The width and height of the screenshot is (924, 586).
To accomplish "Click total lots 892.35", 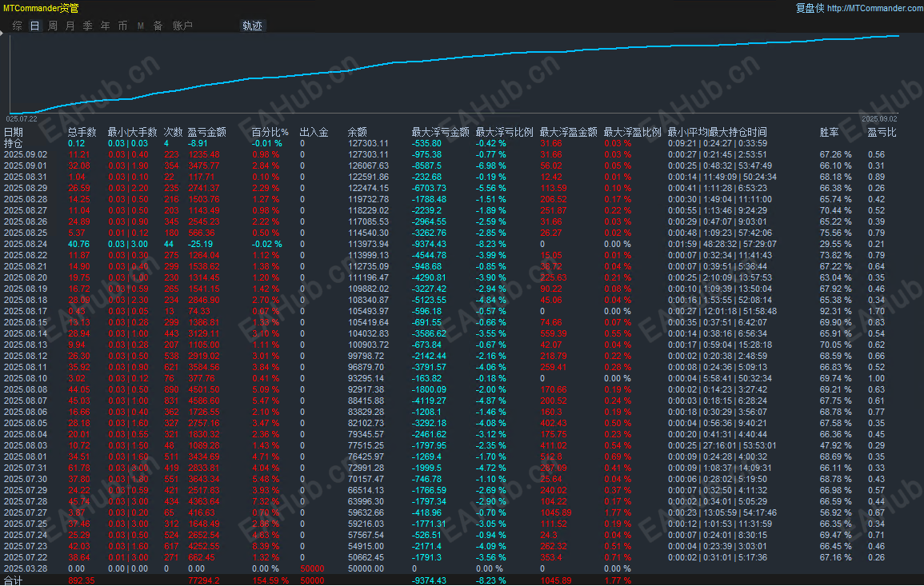I will pos(82,580).
